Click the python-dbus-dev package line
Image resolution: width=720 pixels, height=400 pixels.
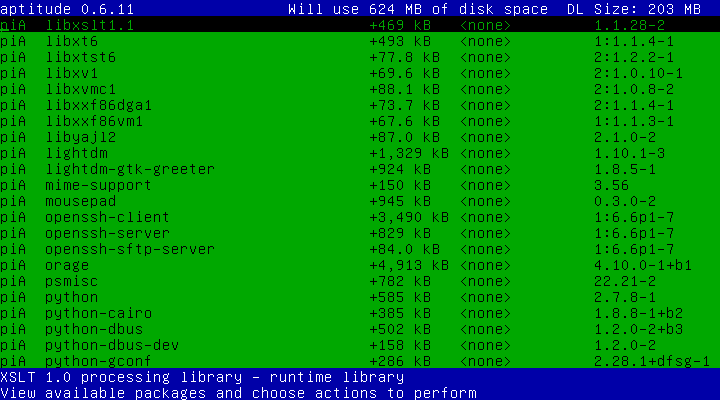[105, 345]
